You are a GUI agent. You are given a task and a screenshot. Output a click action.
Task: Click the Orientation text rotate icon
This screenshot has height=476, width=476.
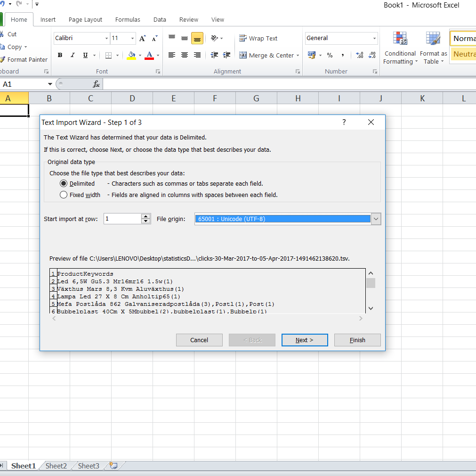[215, 38]
